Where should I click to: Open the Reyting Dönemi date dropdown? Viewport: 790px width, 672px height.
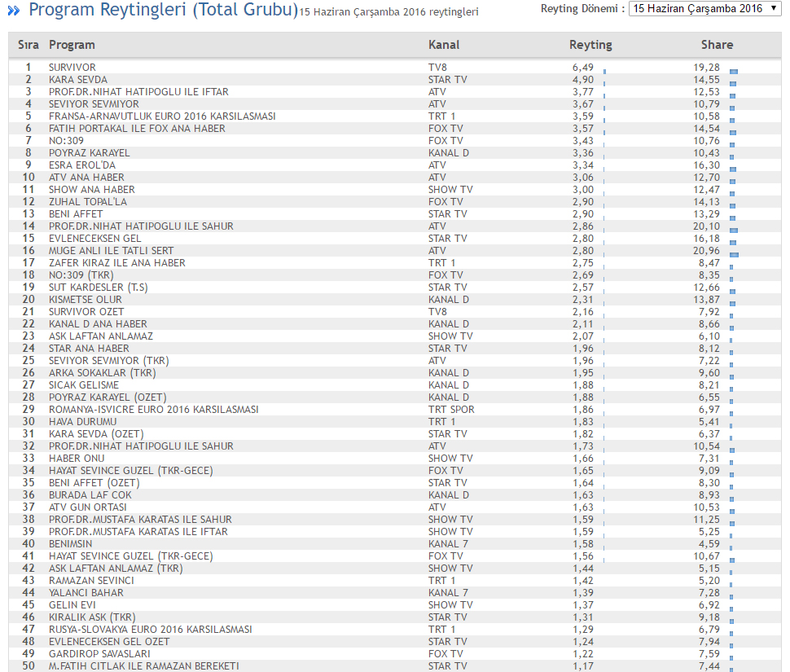[x=704, y=9]
